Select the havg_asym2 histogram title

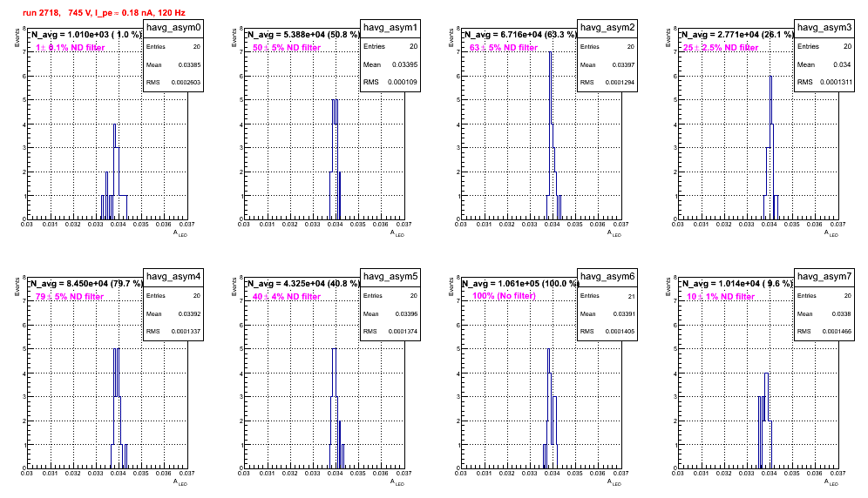pos(607,27)
